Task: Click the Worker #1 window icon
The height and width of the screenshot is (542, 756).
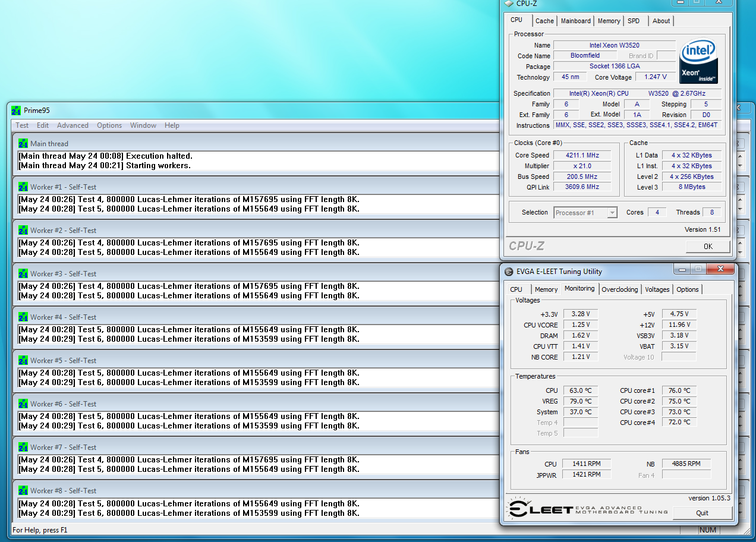Action: 23,187
